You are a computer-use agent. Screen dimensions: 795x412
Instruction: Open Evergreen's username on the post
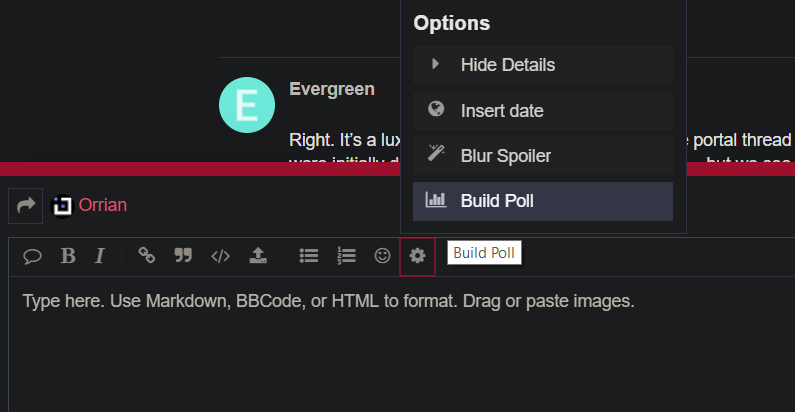pyautogui.click(x=332, y=89)
